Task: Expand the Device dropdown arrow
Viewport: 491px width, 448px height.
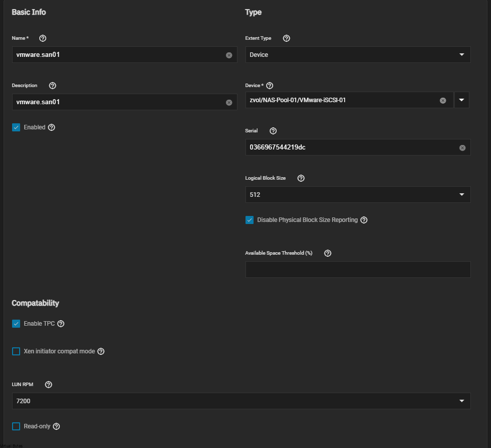Action: pos(462,100)
